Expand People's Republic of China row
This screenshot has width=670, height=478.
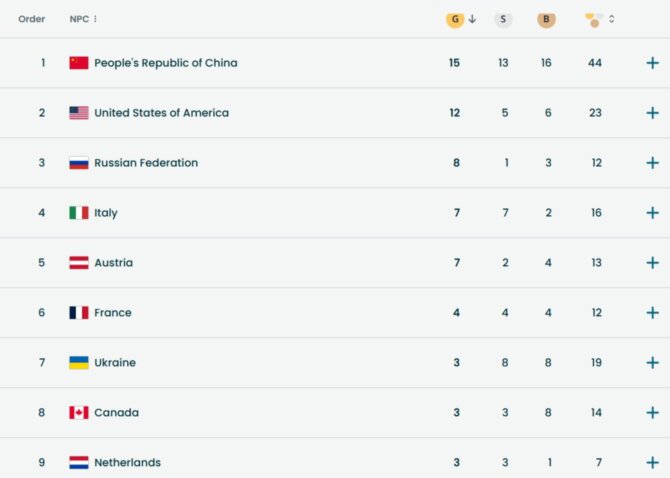click(x=652, y=63)
